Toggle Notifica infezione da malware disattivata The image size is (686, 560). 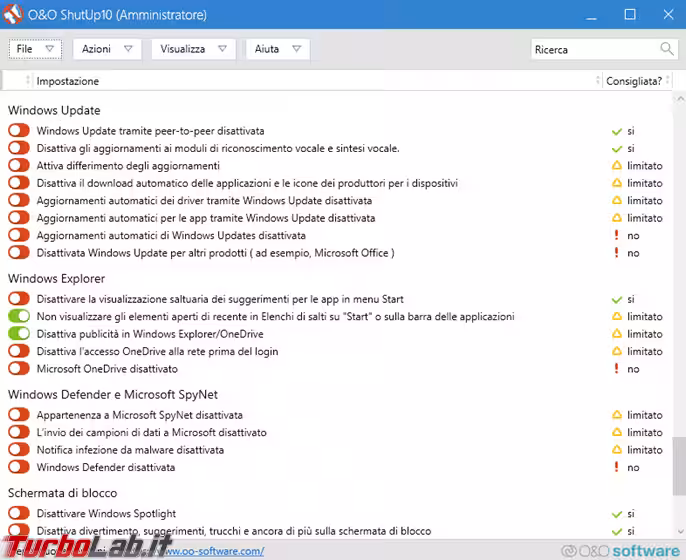coord(19,449)
